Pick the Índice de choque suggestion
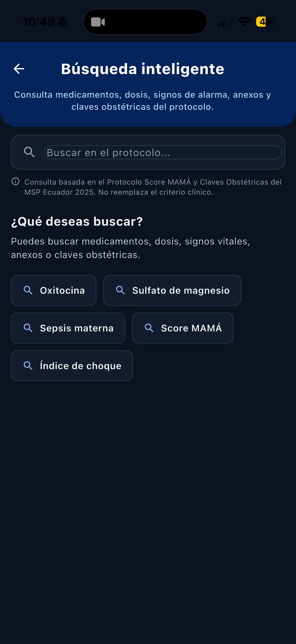 point(72,366)
